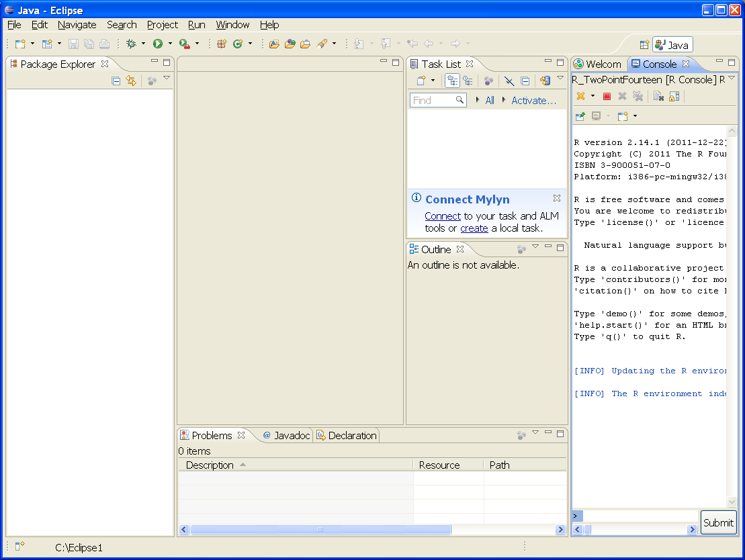Click the orange X icon in Console toolbar
This screenshot has width=745, height=560.
[580, 96]
